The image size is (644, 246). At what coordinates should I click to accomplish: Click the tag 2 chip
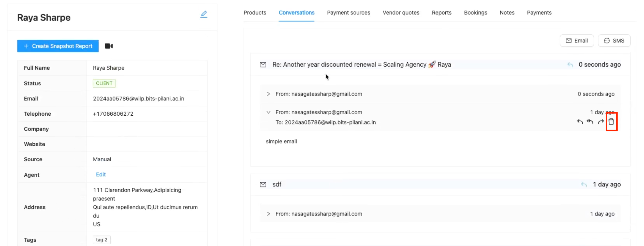tap(101, 240)
